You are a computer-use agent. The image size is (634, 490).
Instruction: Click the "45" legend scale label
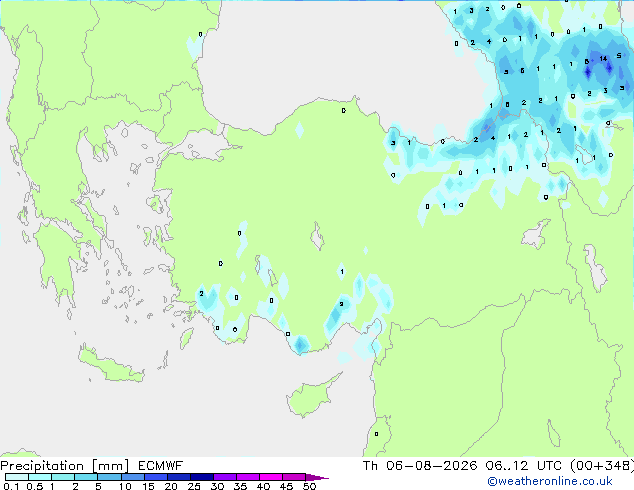(286, 486)
